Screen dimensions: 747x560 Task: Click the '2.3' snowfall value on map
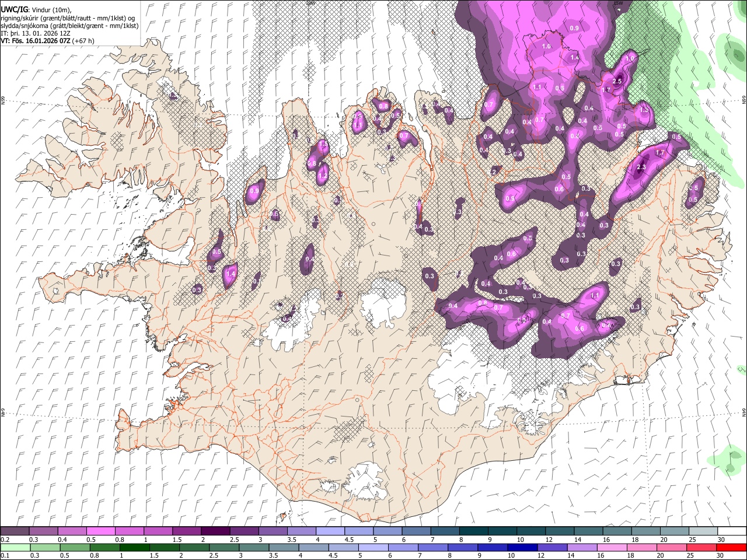(x=641, y=167)
